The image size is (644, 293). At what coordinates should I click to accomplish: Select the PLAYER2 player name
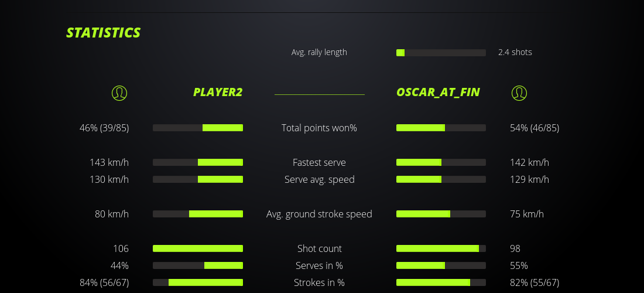click(218, 92)
